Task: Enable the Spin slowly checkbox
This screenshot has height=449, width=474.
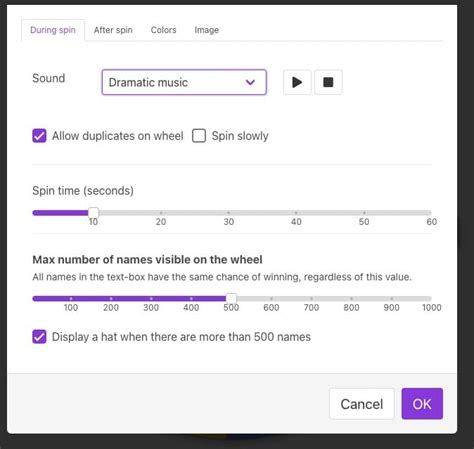Action: click(x=199, y=136)
